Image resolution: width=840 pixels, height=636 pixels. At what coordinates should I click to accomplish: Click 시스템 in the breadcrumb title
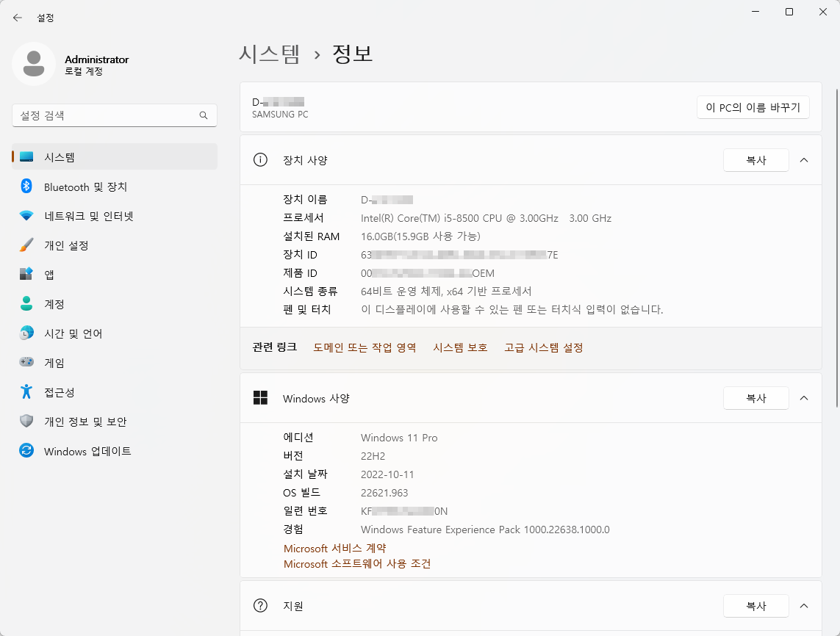click(269, 54)
